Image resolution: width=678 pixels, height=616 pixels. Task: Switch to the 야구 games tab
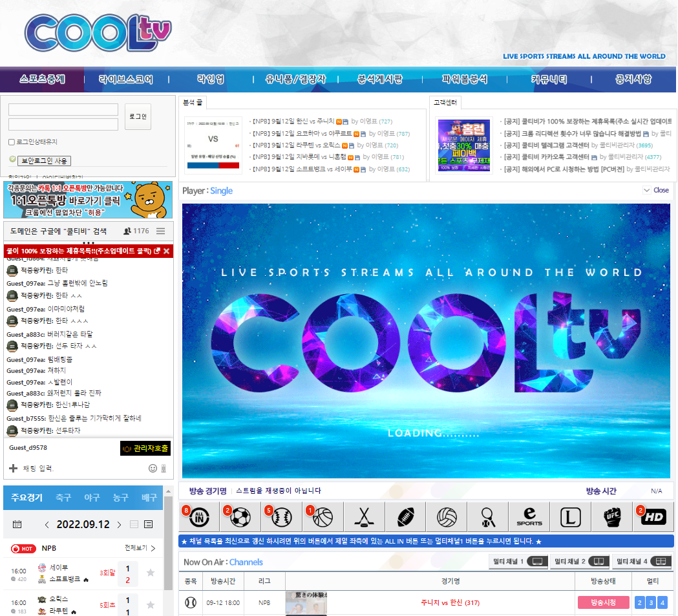click(x=92, y=498)
